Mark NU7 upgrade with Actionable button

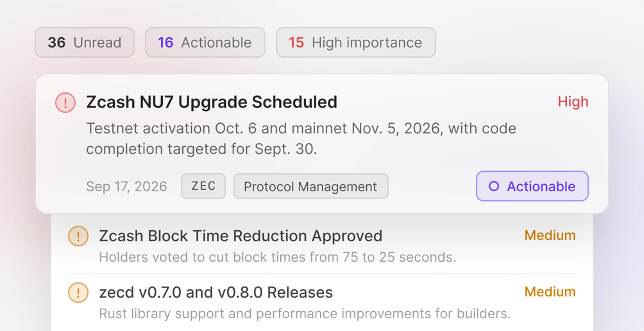pos(532,186)
